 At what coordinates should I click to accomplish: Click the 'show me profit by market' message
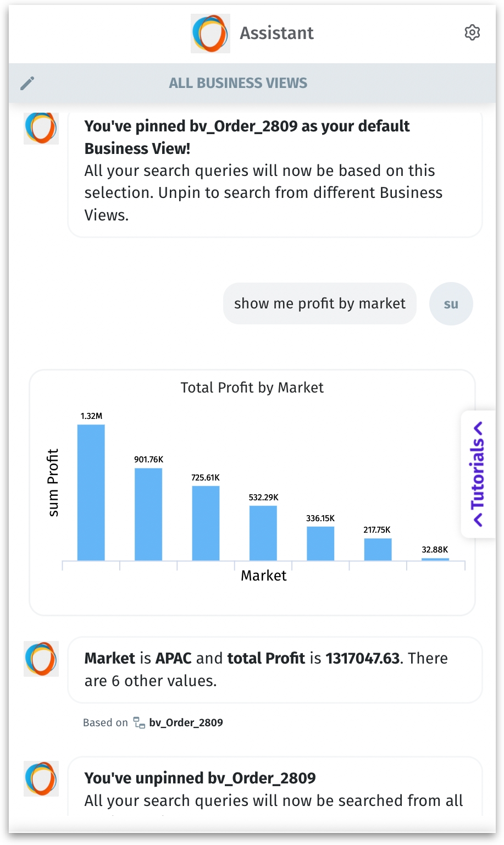click(319, 303)
